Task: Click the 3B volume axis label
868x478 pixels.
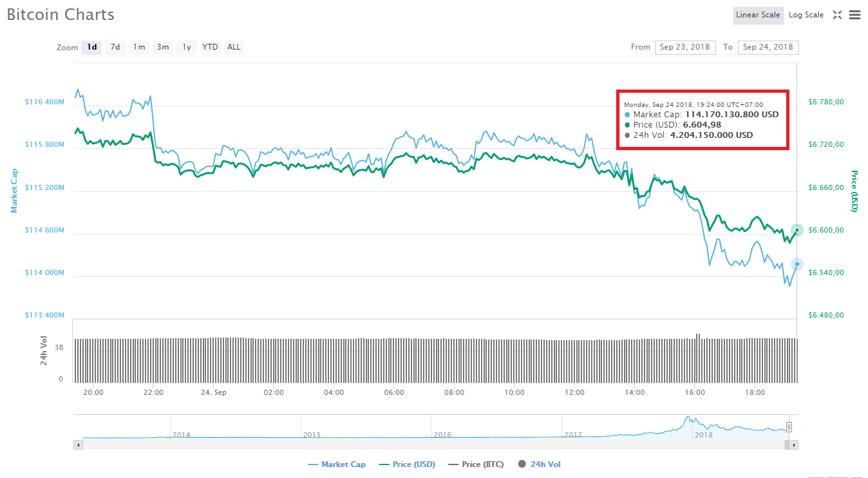Action: point(59,347)
